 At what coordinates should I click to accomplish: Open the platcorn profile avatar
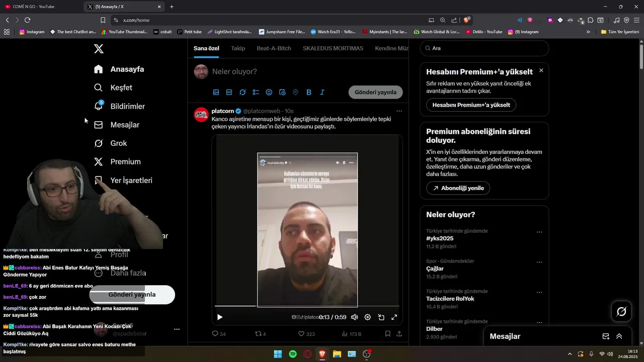coord(201,115)
